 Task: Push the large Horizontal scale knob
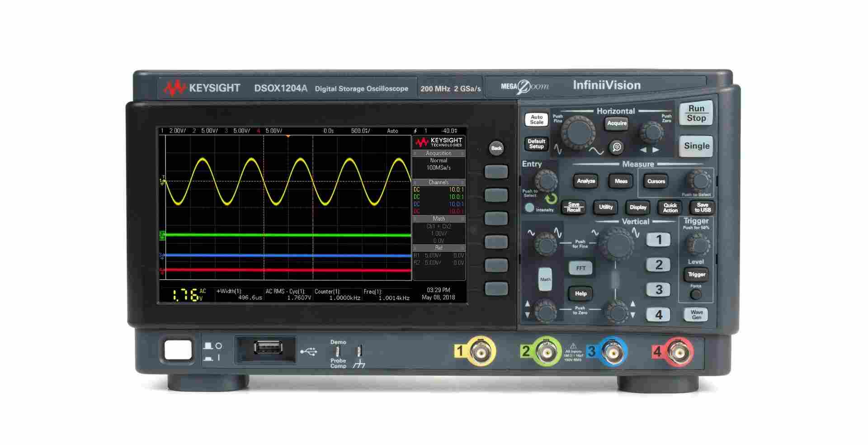pyautogui.click(x=578, y=131)
